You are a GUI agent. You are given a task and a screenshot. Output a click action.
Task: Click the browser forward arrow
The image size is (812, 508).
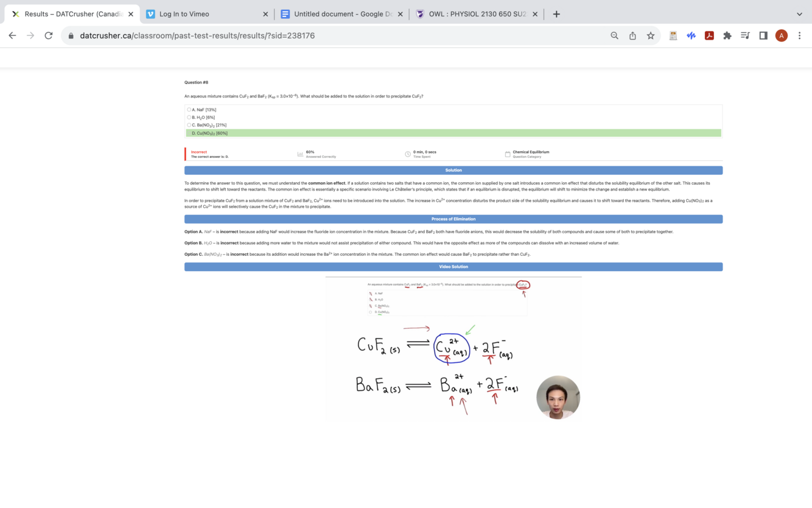pos(30,35)
